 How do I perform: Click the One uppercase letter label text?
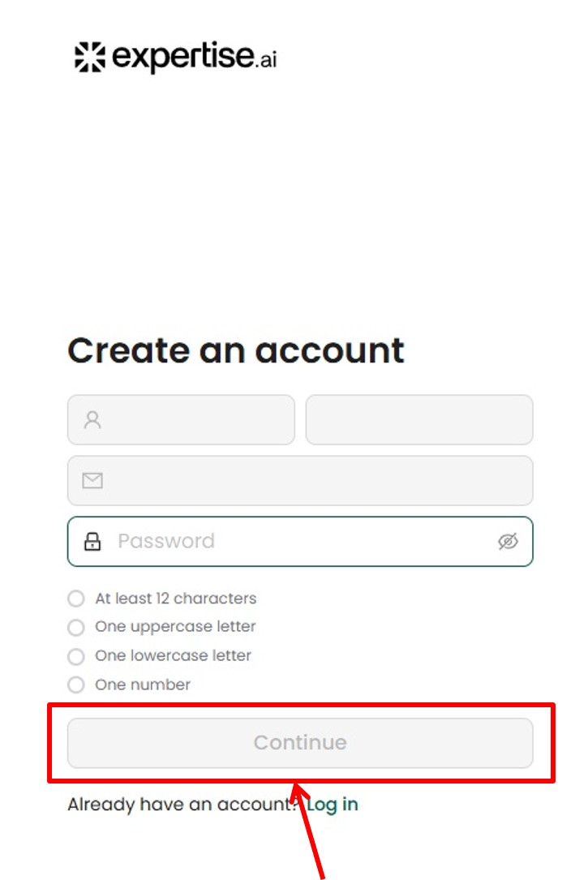point(175,627)
